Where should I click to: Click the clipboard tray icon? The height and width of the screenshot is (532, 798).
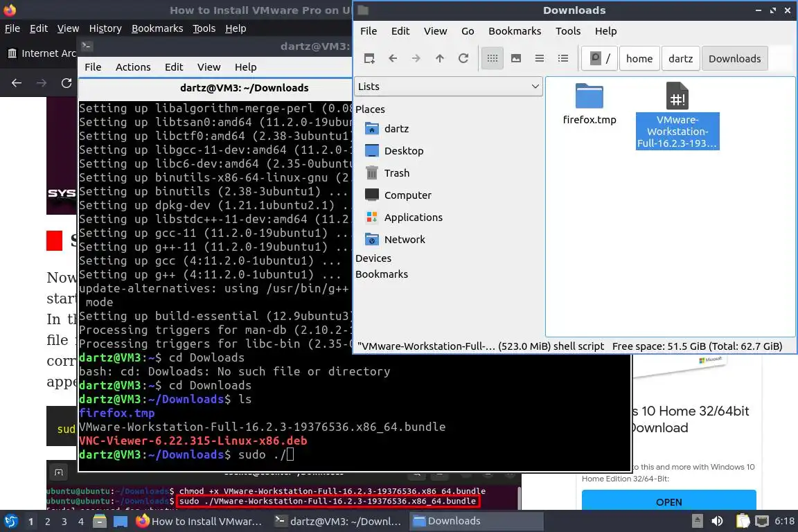[x=743, y=522]
